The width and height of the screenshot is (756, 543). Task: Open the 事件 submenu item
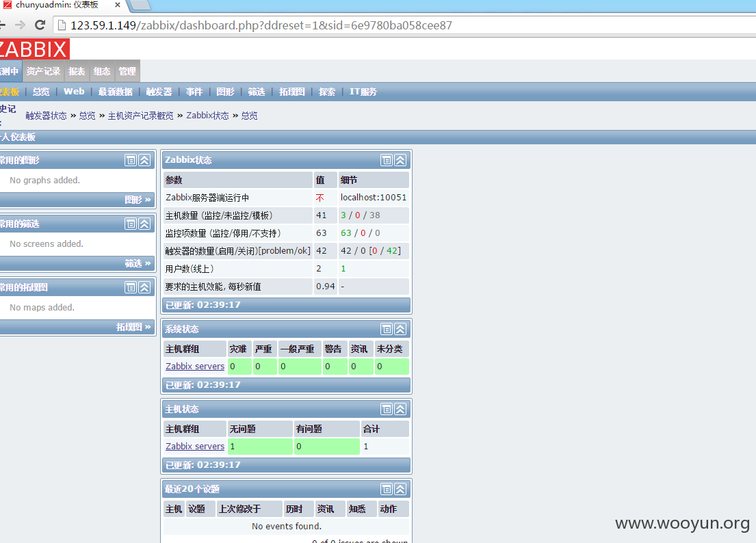click(x=194, y=92)
